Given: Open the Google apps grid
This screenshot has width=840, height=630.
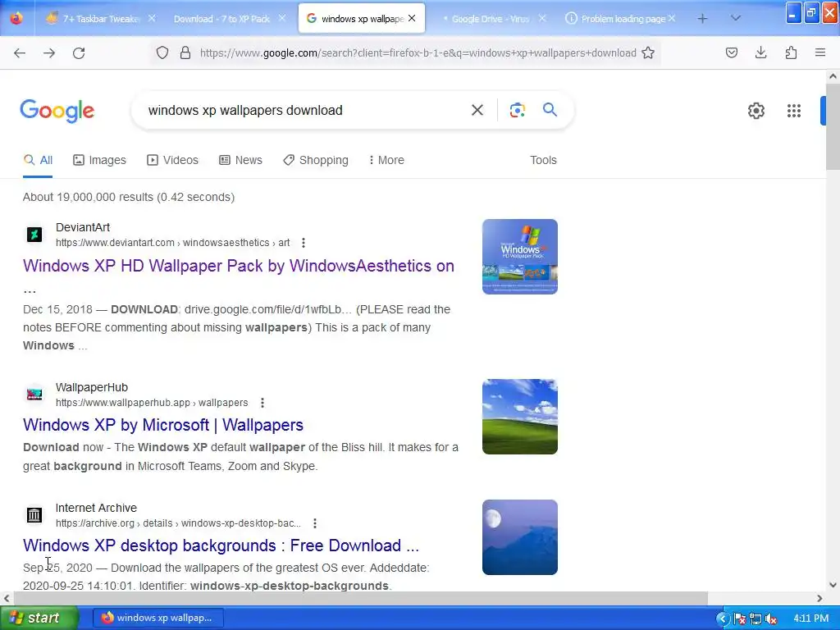Looking at the screenshot, I should pos(794,111).
